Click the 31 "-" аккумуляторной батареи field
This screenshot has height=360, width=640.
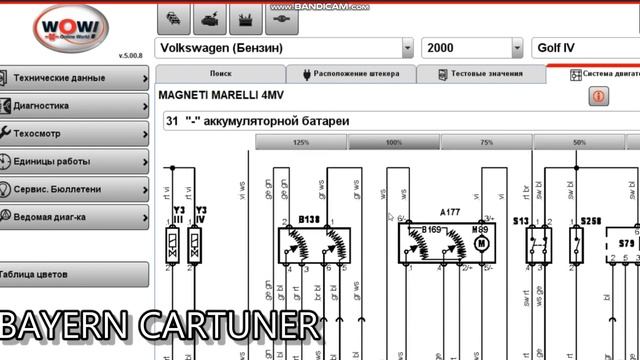coord(402,121)
